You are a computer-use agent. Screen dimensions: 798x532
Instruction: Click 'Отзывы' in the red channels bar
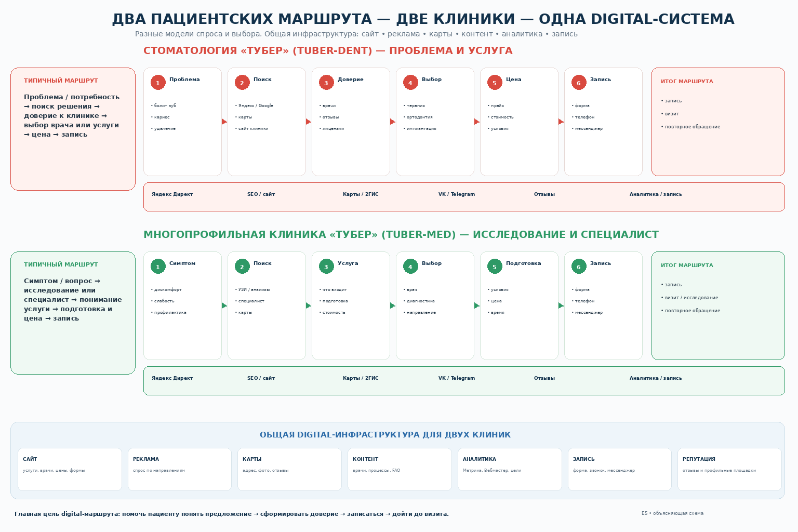(x=544, y=194)
